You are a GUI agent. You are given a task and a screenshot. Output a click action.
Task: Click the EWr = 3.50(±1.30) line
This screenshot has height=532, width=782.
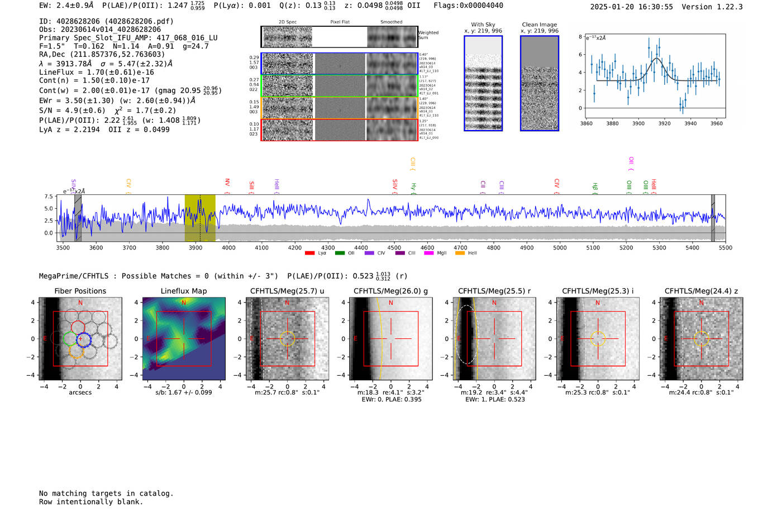pos(117,100)
